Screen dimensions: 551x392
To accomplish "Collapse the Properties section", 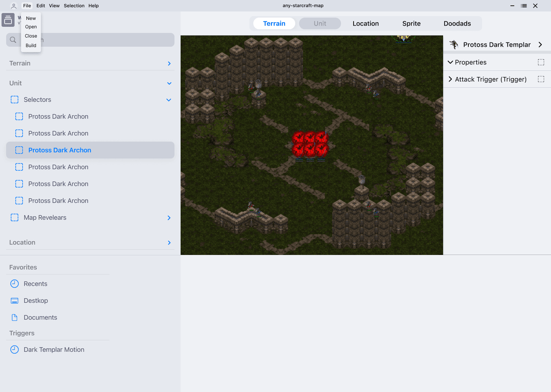I will (450, 62).
